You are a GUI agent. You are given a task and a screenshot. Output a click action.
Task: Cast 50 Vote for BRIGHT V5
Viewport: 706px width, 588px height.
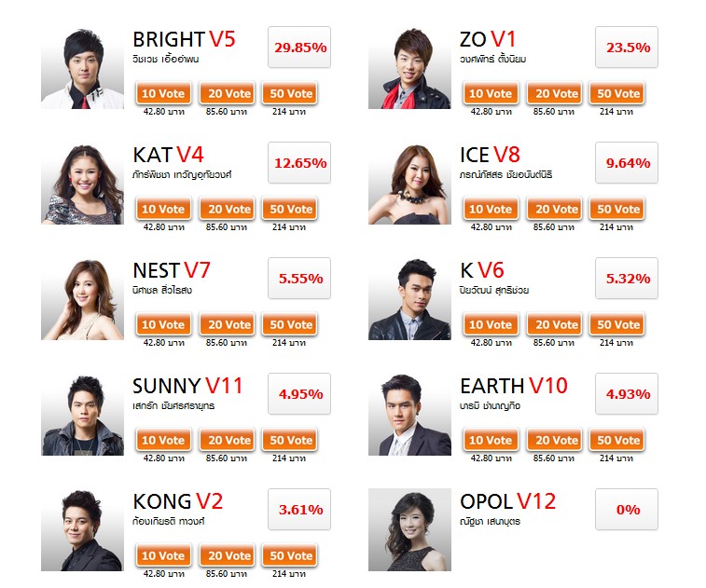pos(291,93)
